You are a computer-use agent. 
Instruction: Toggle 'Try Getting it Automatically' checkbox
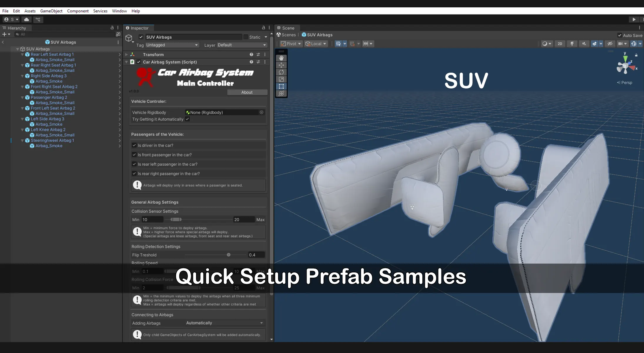point(187,119)
